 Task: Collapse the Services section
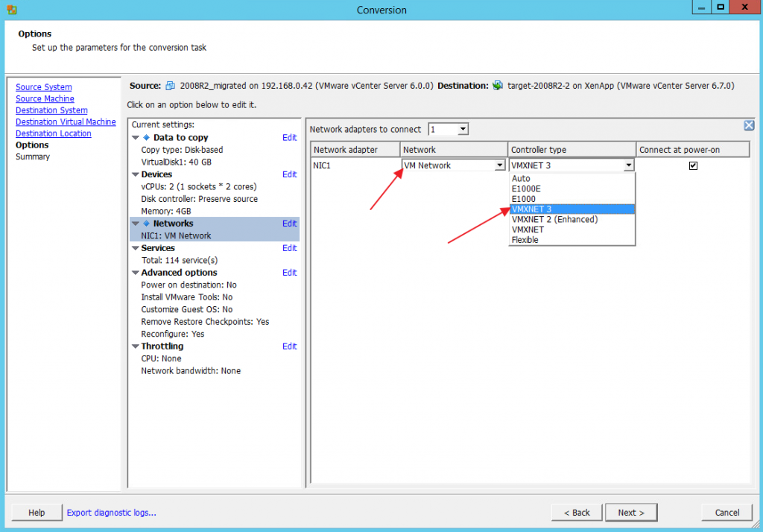point(136,248)
